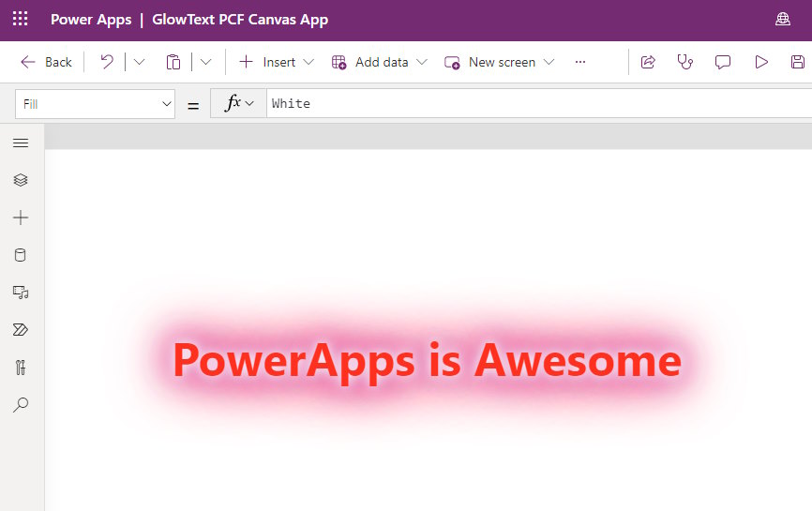
Task: Open the Media pane icon
Action: 21,293
